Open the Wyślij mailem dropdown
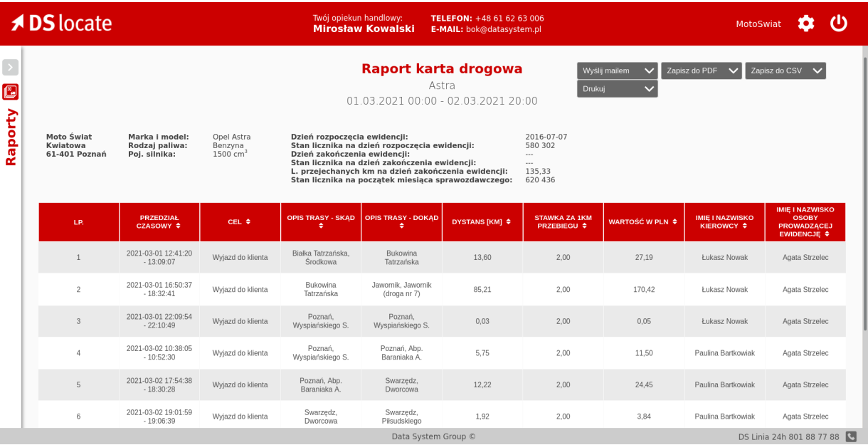The height and width of the screenshot is (445, 868). click(617, 70)
